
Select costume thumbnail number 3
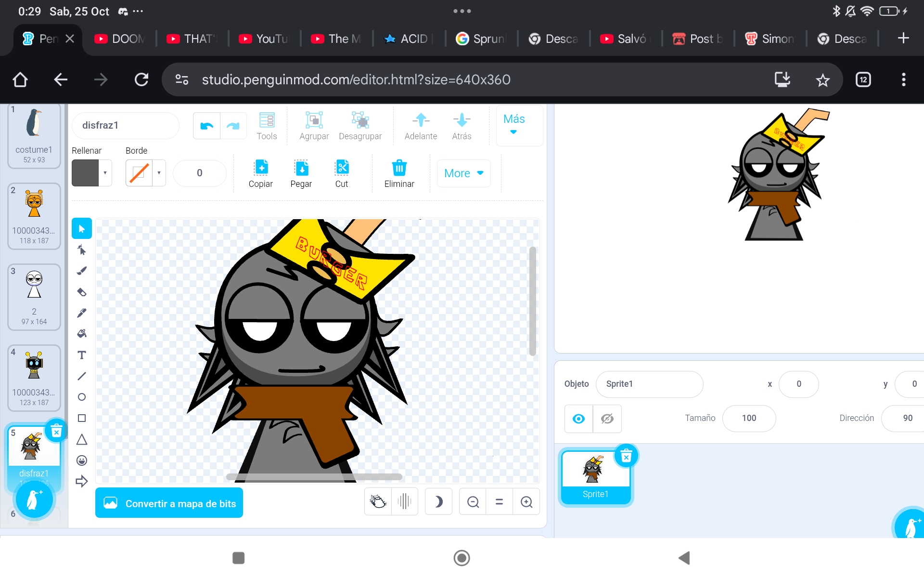(x=34, y=297)
